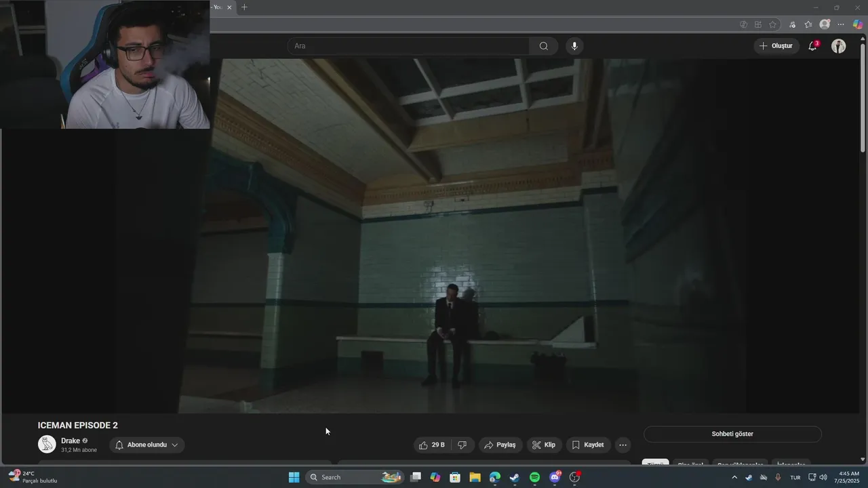The width and height of the screenshot is (868, 488).
Task: Start voice search with microphone icon
Action: (574, 46)
